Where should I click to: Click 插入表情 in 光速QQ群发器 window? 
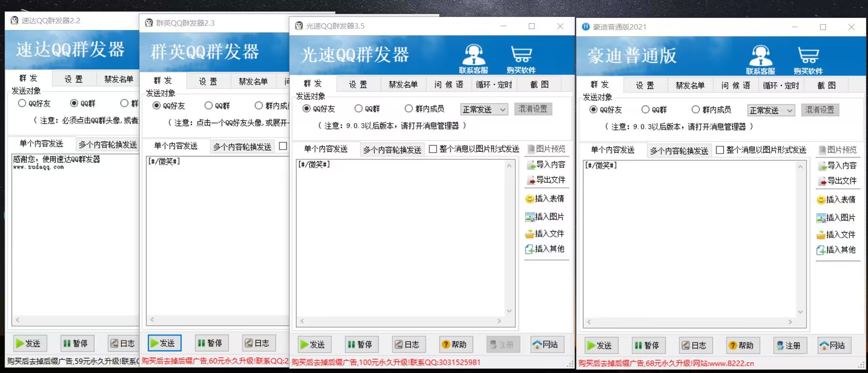pos(545,199)
